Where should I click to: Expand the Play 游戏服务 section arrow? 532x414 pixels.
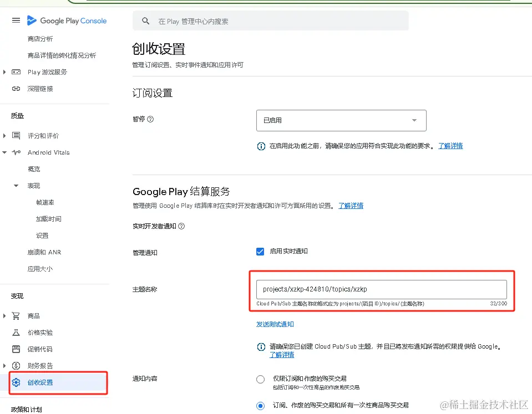4,72
